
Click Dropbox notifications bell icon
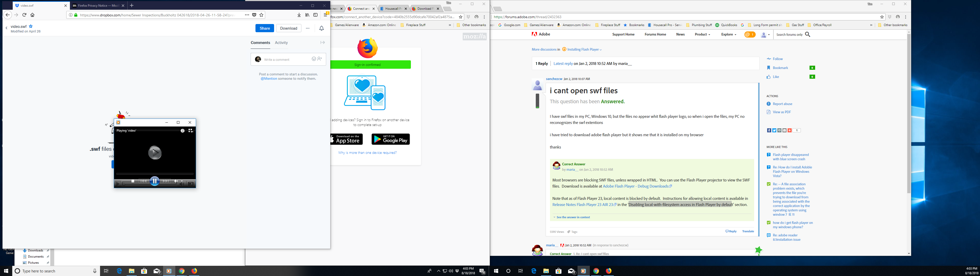322,28
